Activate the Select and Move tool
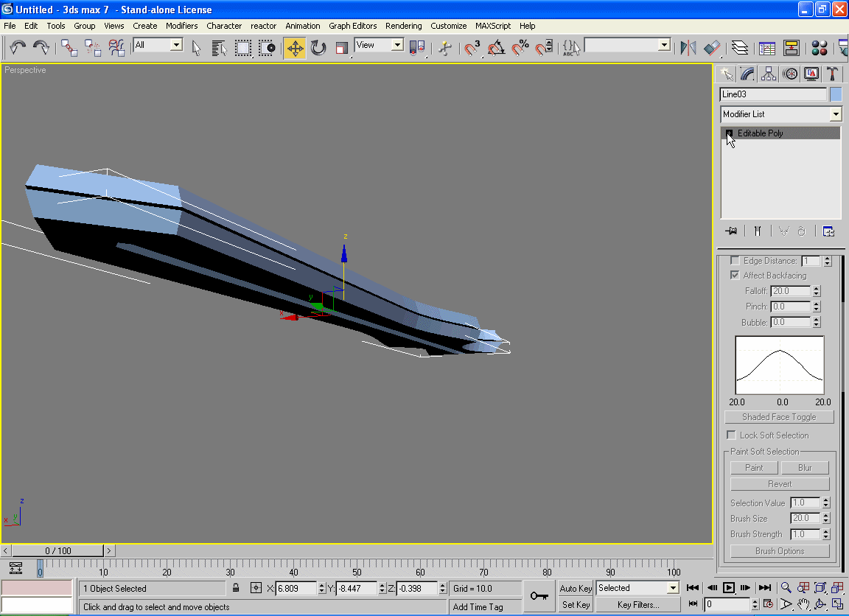Viewport: 849px width, 616px height. tap(295, 48)
